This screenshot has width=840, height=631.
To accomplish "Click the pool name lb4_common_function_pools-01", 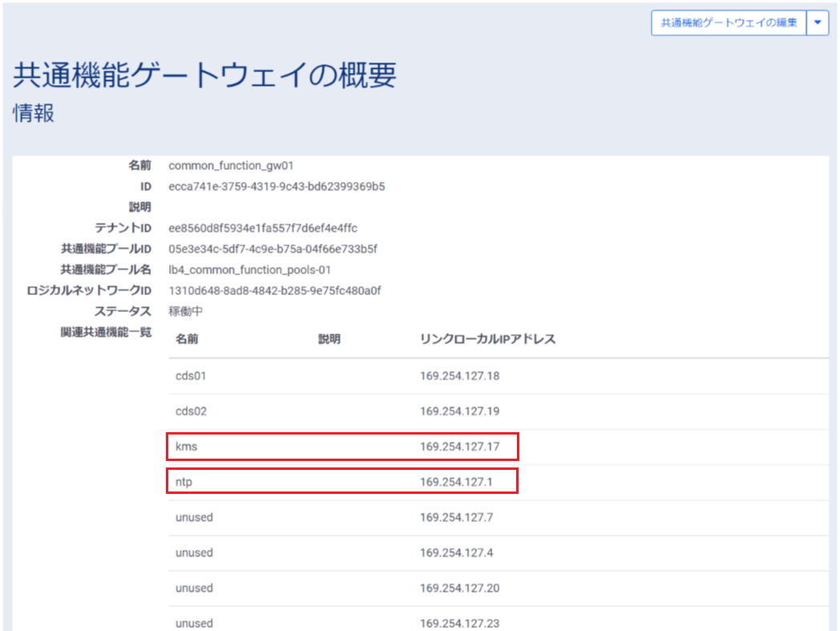I will 249,270.
